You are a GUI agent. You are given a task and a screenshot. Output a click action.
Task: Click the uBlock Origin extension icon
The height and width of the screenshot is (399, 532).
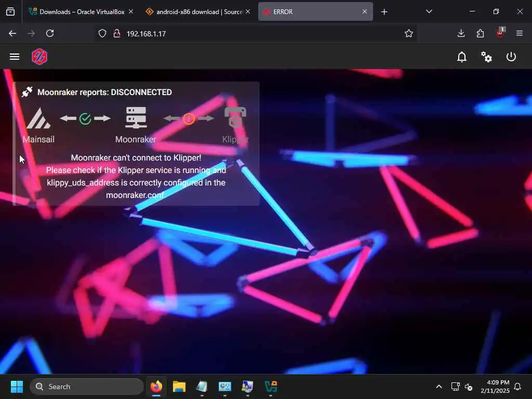click(x=500, y=33)
